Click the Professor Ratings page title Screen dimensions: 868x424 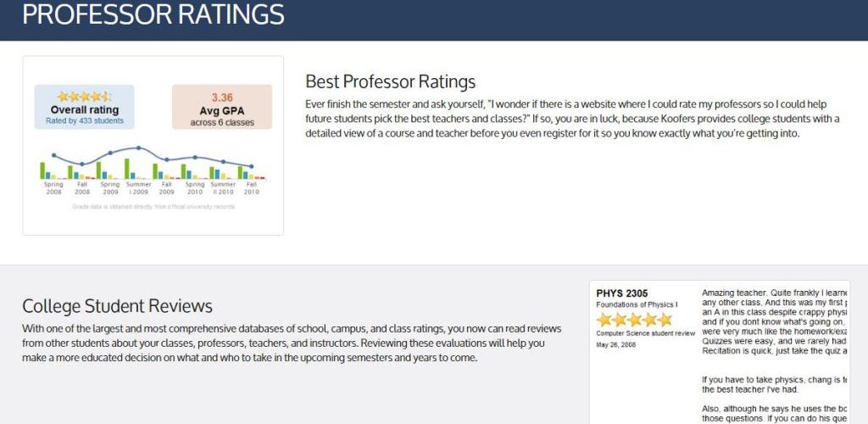point(153,14)
